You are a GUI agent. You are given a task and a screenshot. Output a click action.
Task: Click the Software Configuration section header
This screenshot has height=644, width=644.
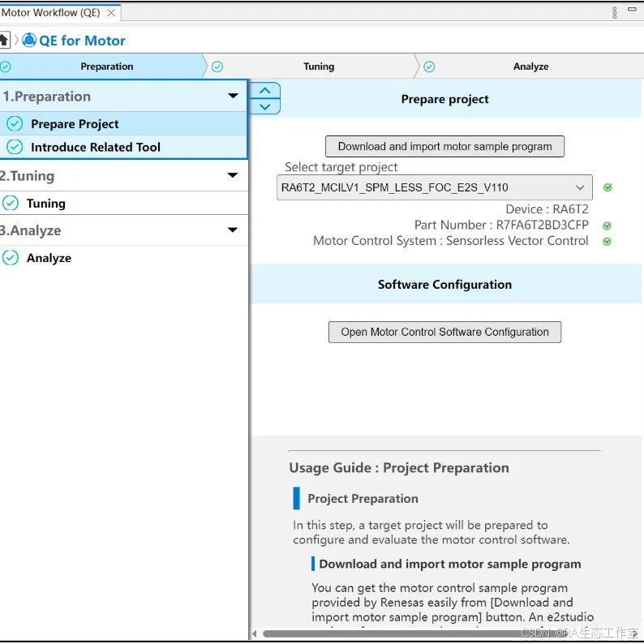click(444, 284)
